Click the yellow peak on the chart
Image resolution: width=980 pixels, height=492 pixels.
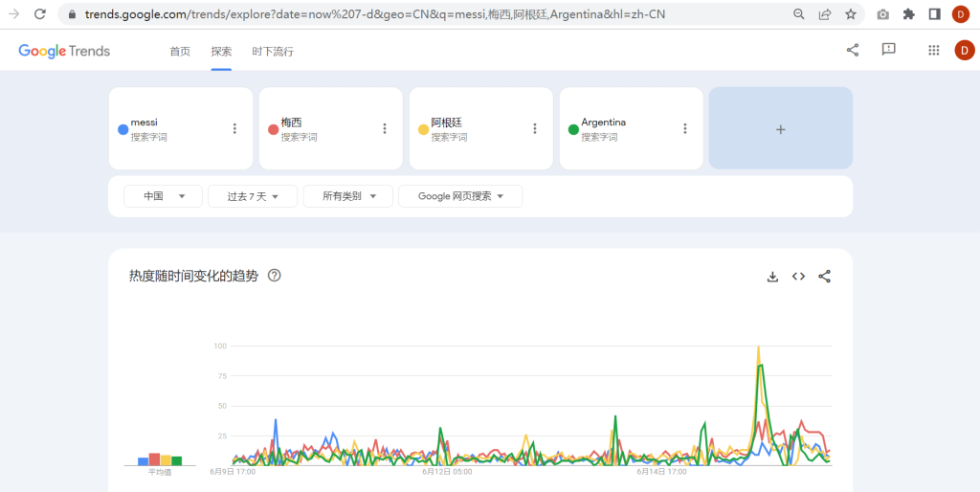click(x=758, y=347)
